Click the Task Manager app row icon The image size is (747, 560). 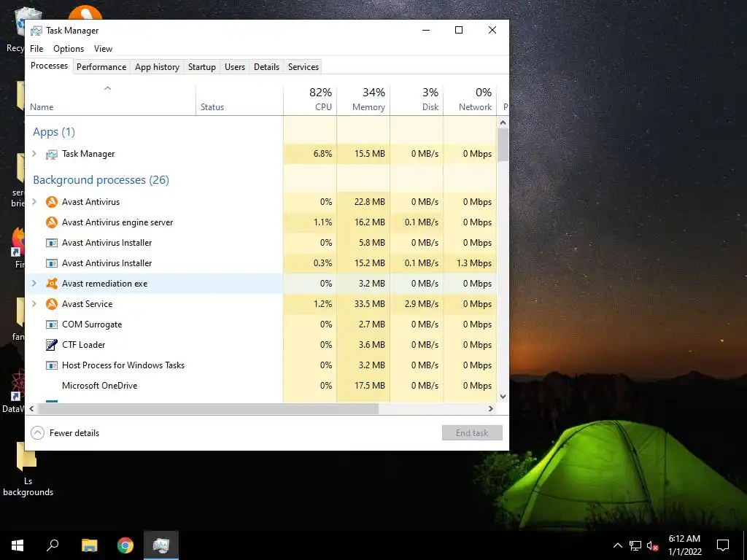[x=52, y=155]
